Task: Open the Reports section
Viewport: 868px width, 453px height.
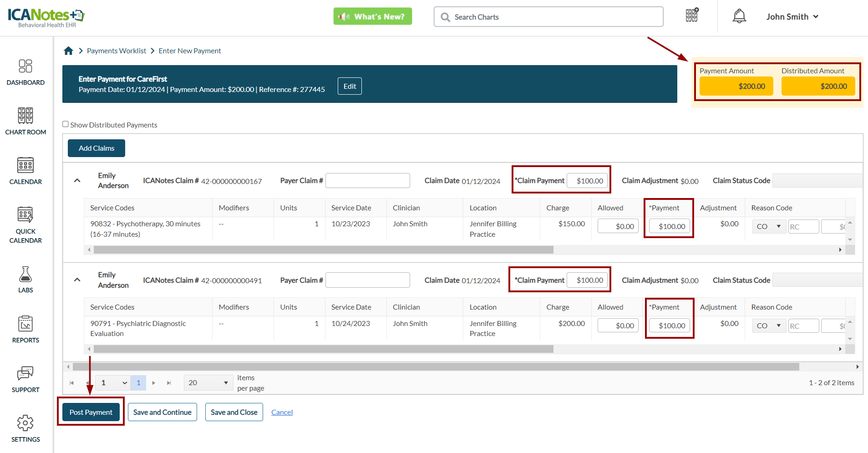Action: tap(25, 329)
